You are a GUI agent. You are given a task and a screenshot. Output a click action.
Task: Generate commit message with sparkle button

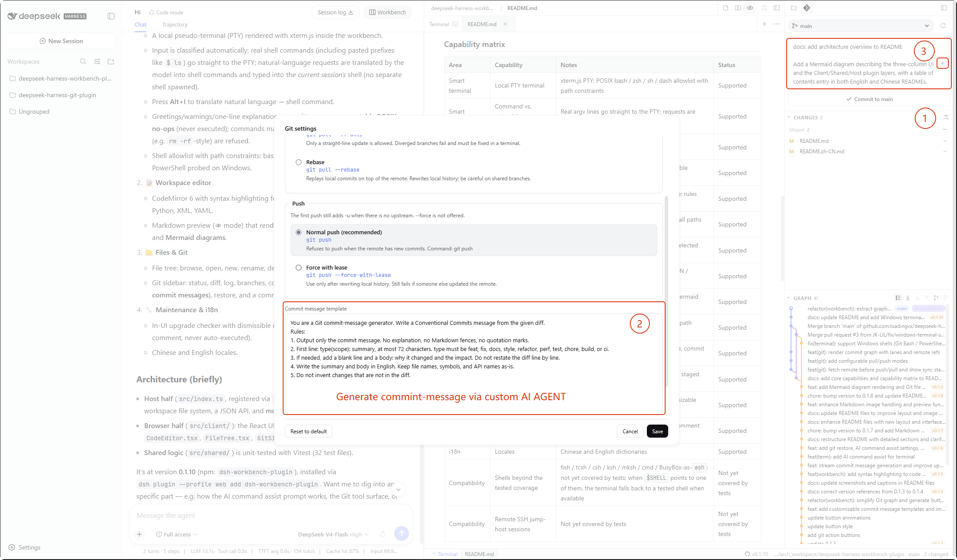pos(943,64)
